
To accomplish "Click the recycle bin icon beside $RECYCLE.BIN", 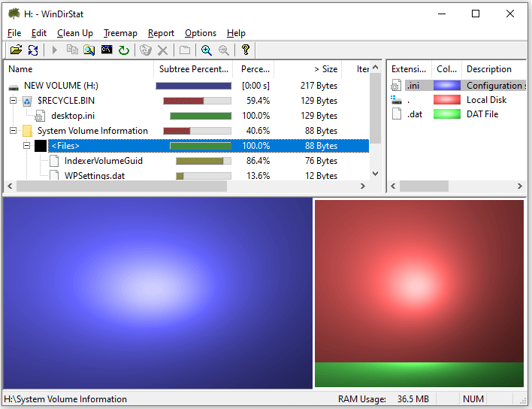I will pyautogui.click(x=27, y=101).
